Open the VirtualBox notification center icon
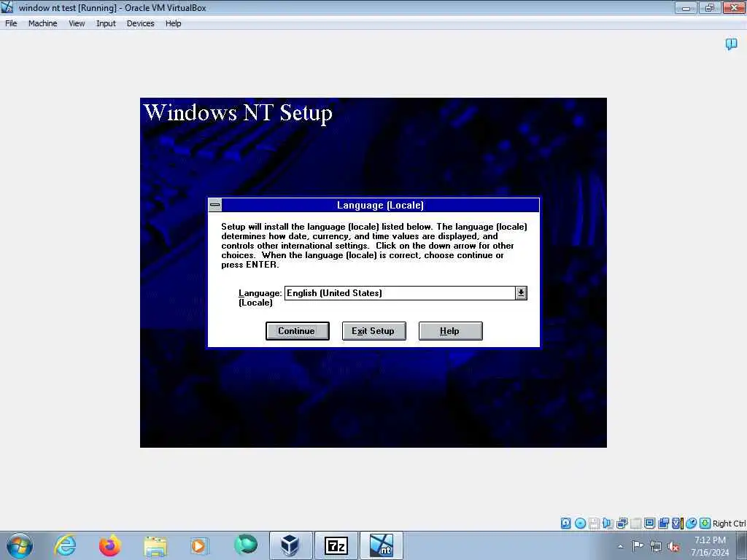Image resolution: width=747 pixels, height=560 pixels. coord(731,44)
